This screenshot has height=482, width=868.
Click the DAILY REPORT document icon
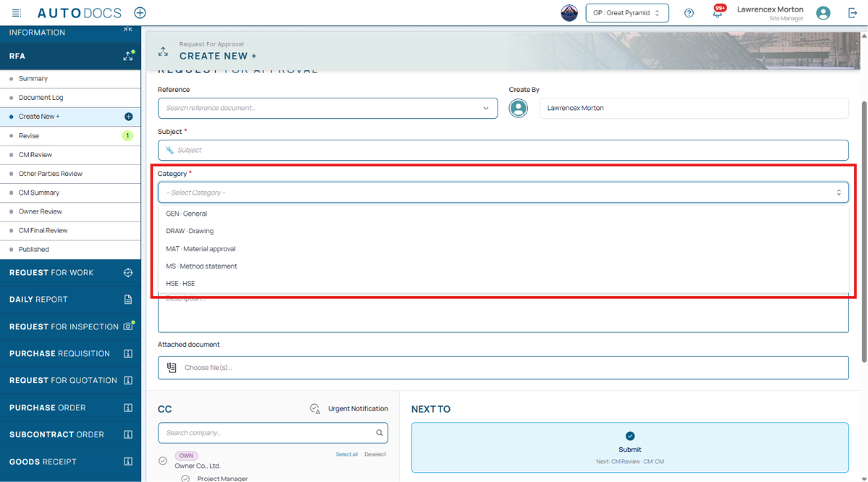tap(128, 300)
